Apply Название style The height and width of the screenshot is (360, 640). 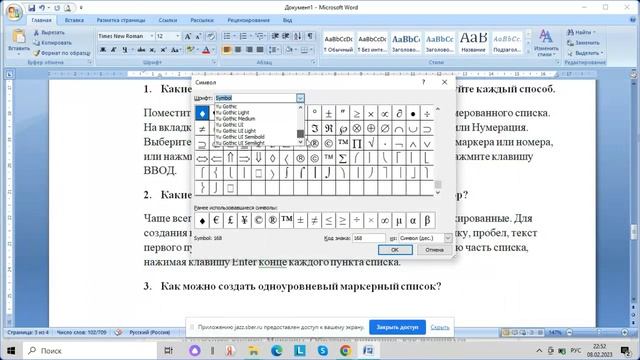click(473, 43)
